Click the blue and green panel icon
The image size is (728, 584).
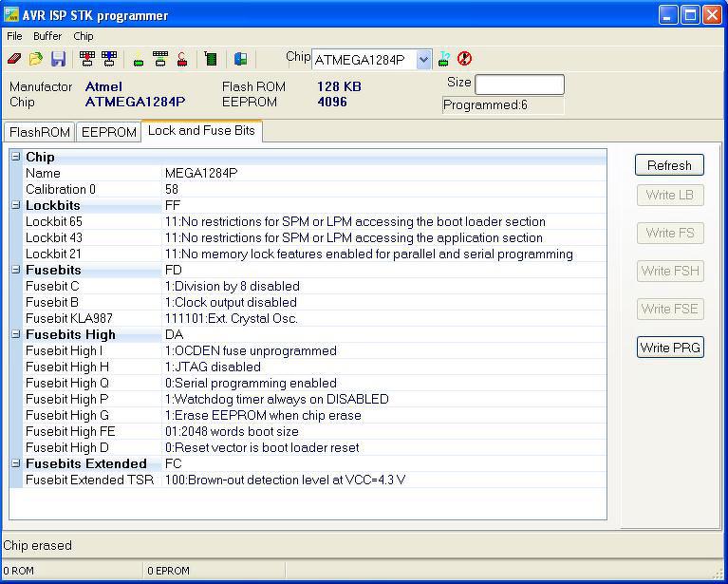tap(240, 59)
